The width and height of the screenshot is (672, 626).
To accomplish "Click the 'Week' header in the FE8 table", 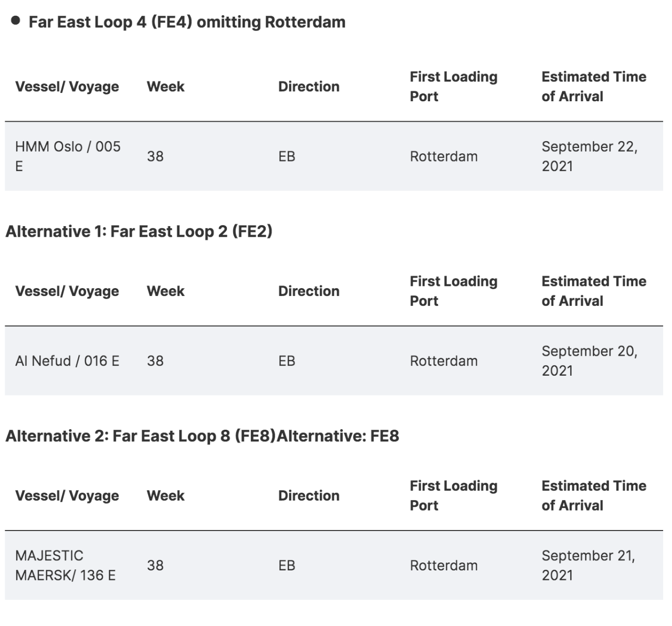I will tap(165, 495).
